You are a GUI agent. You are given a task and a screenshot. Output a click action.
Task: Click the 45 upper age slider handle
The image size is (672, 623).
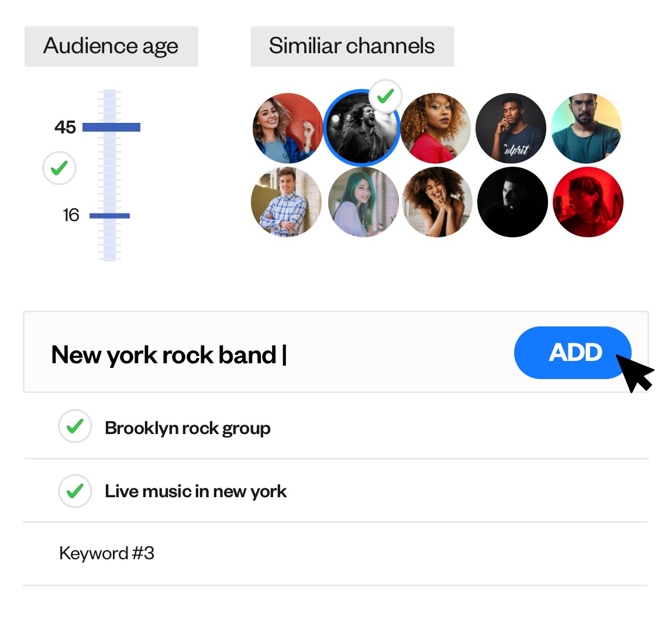click(112, 127)
